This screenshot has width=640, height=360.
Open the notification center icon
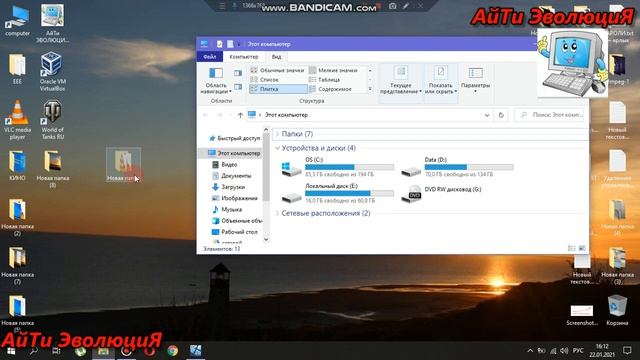tap(627, 351)
